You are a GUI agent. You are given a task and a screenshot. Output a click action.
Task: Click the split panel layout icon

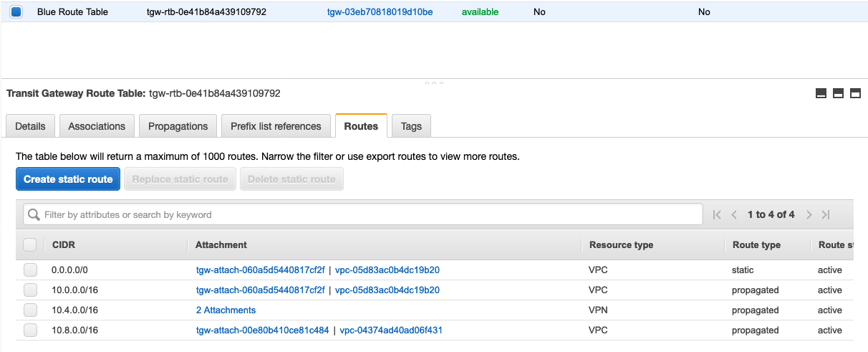pos(838,94)
